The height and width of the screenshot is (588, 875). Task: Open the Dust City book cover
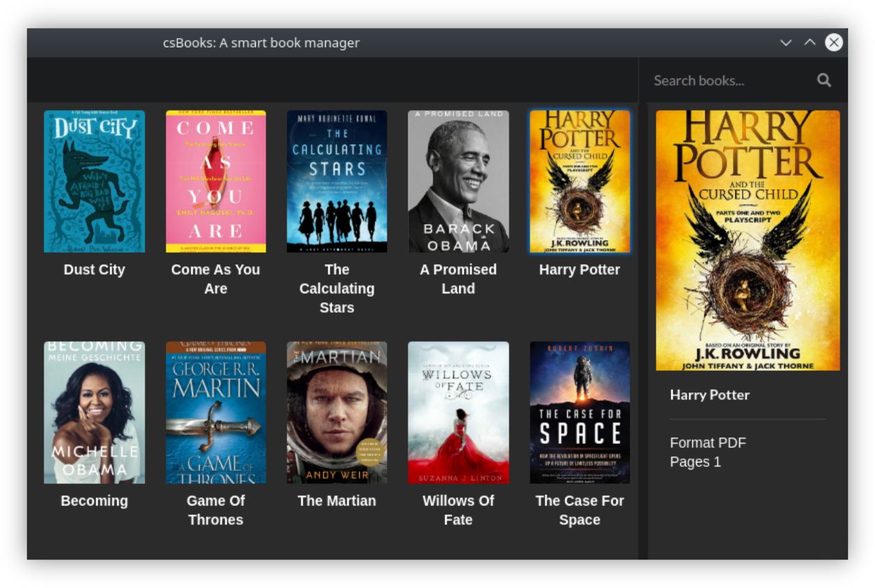94,180
